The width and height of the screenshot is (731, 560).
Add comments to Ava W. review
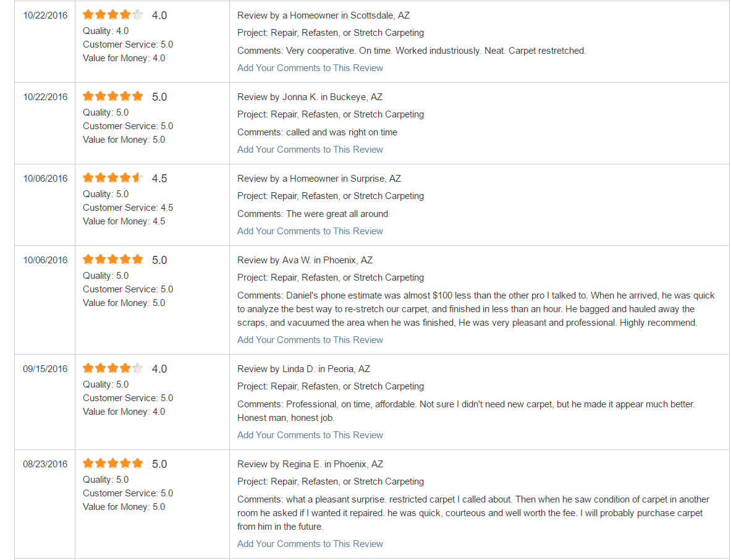tap(310, 339)
